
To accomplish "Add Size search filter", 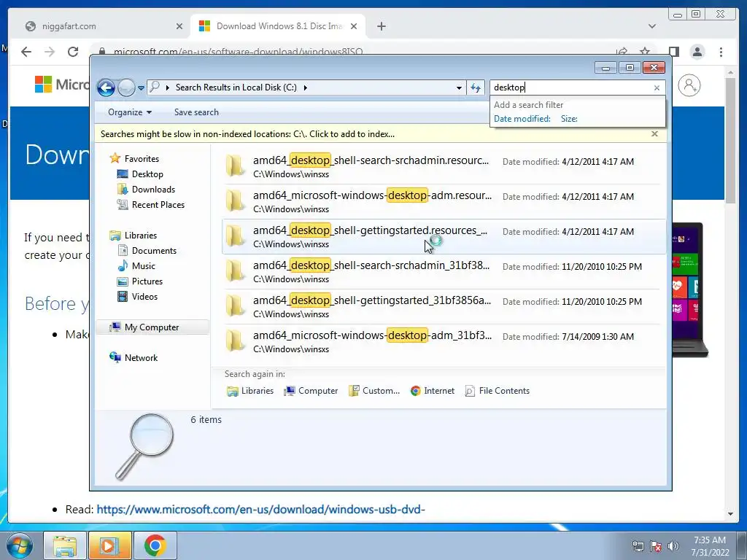I will point(569,119).
